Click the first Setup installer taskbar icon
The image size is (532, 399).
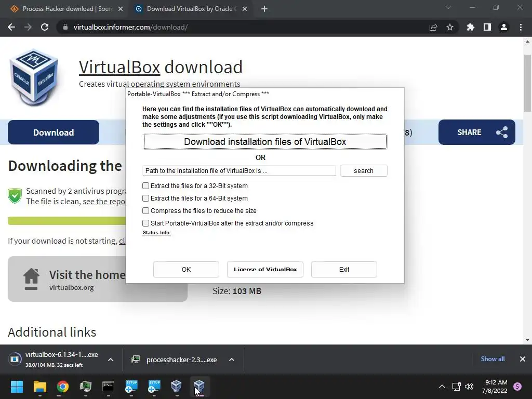click(x=131, y=387)
